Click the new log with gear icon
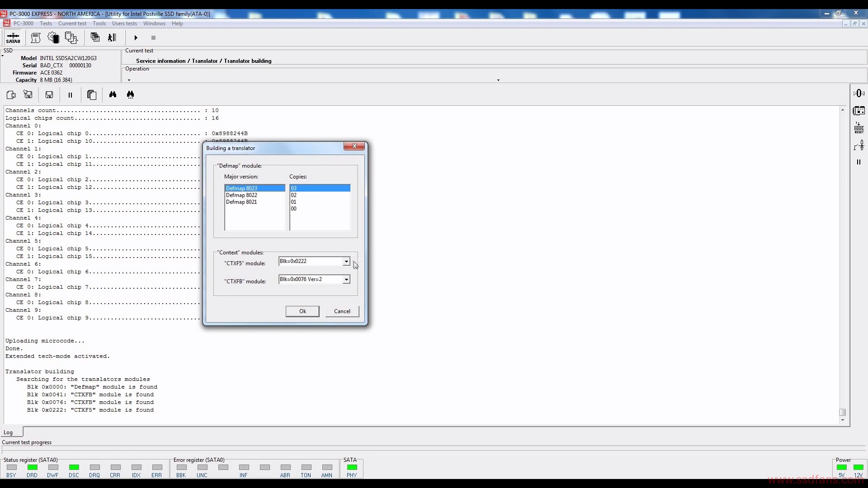The width and height of the screenshot is (868, 488). click(11, 94)
